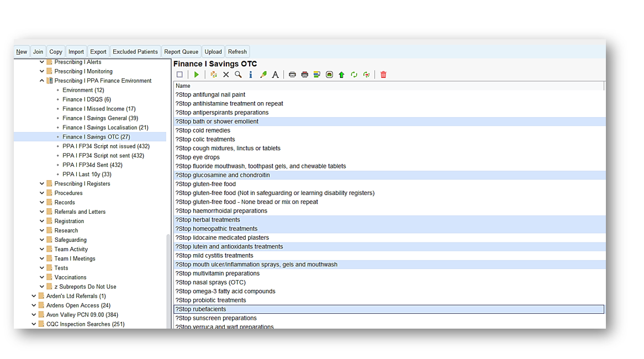Click the grey printer icon

pyautogui.click(x=292, y=75)
